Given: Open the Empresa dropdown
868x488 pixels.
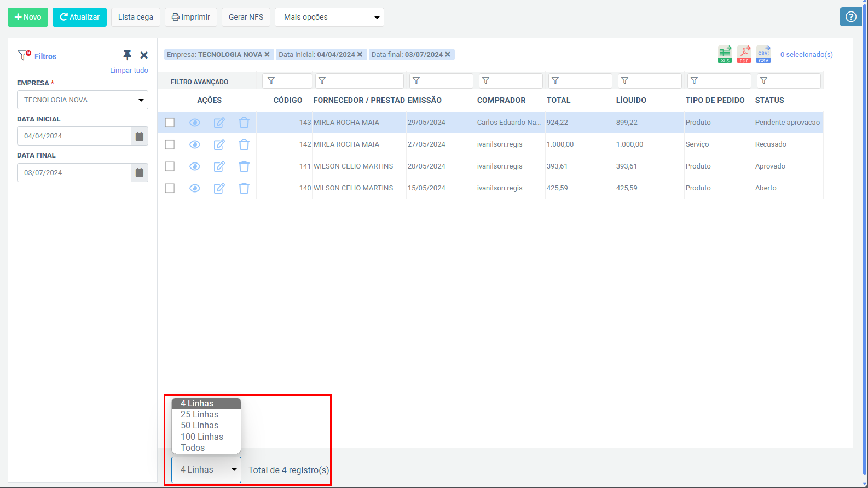Looking at the screenshot, I should [83, 100].
